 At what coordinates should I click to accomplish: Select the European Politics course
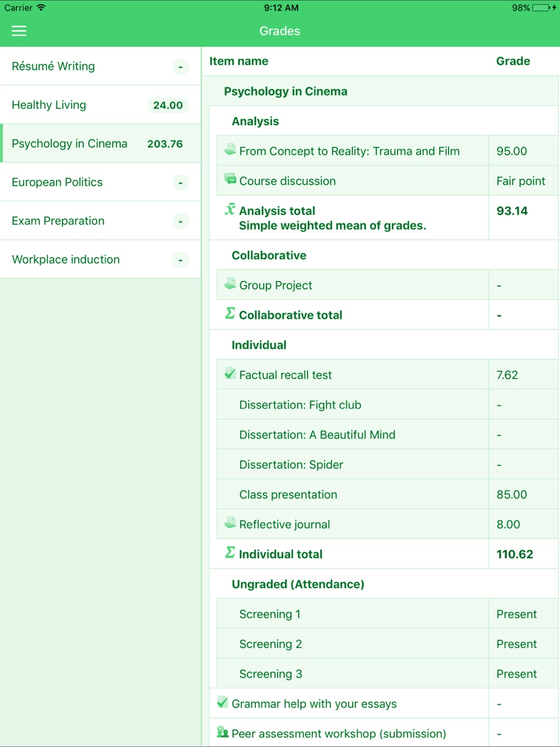tap(100, 182)
